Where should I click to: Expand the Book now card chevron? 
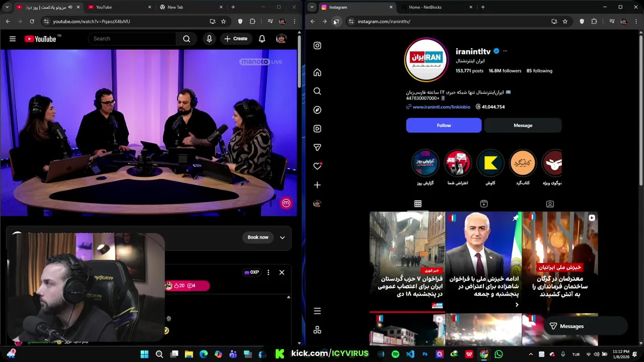click(x=282, y=237)
